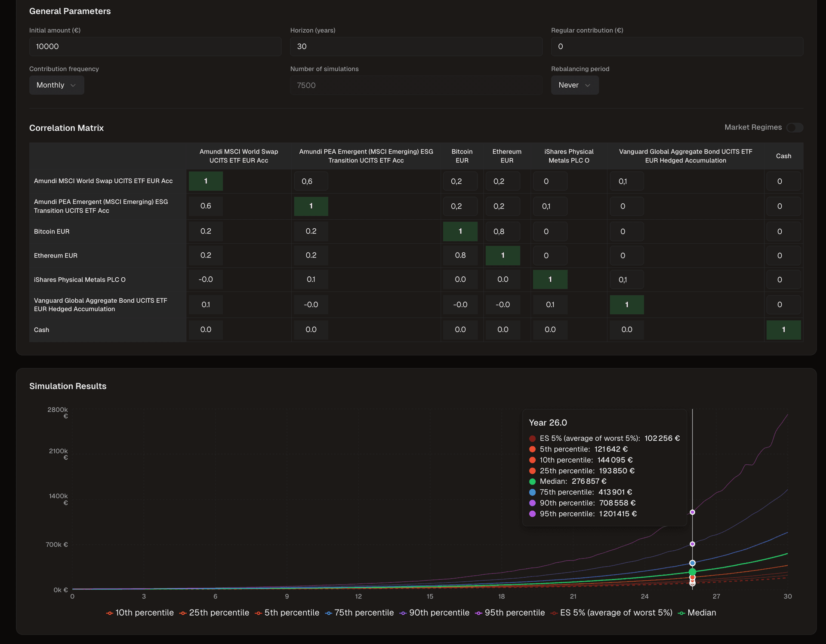Edit Vanguard Bond–Cash correlation cell
Screen dimensions: 826x644
783,304
